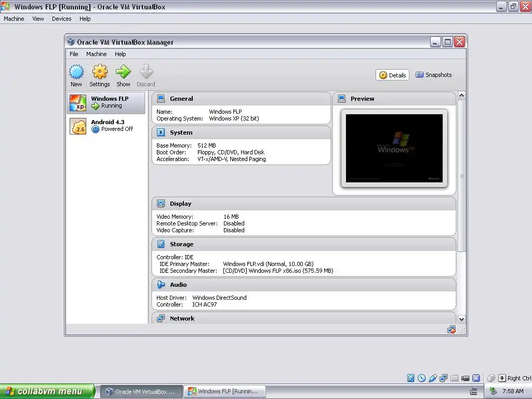
Task: Click the Preview section monitor icon
Action: (x=342, y=99)
